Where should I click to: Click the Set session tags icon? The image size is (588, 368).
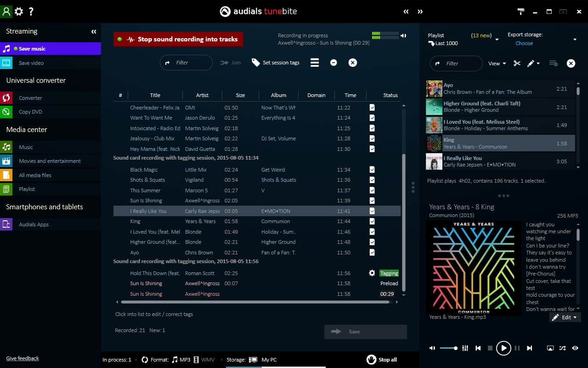[256, 63]
